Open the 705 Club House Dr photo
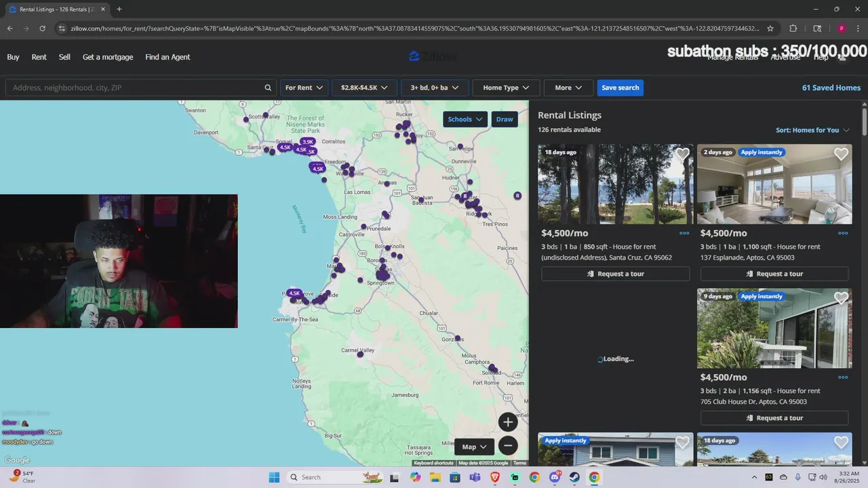The width and height of the screenshot is (868, 488). click(774, 328)
